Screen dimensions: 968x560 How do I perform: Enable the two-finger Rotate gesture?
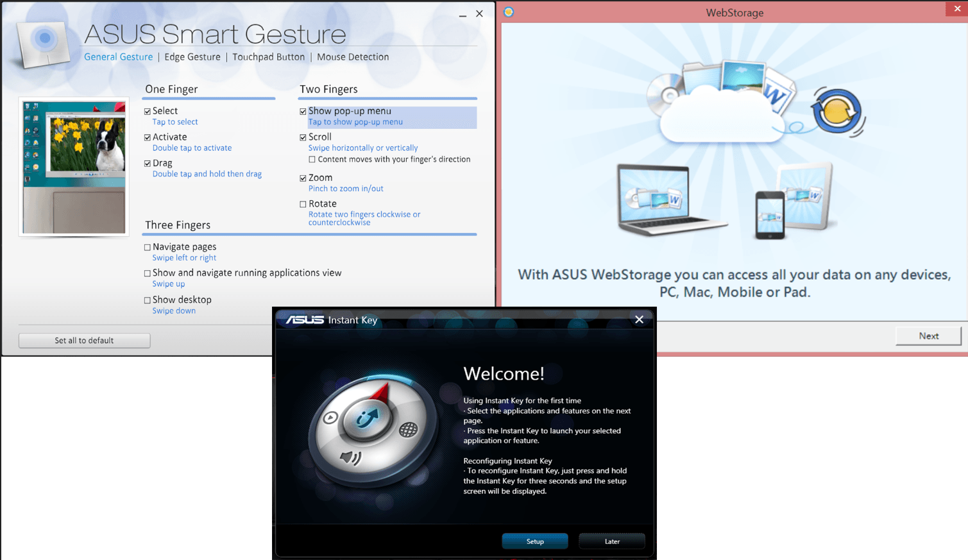303,205
